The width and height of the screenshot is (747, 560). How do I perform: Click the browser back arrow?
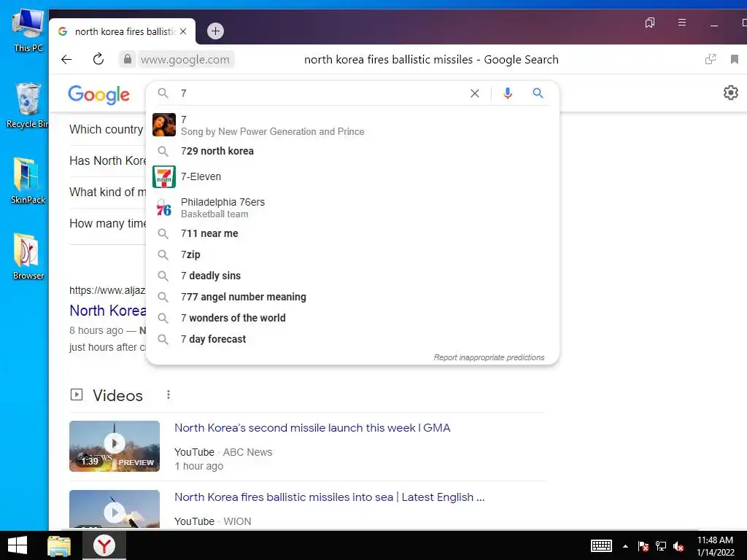66,60
